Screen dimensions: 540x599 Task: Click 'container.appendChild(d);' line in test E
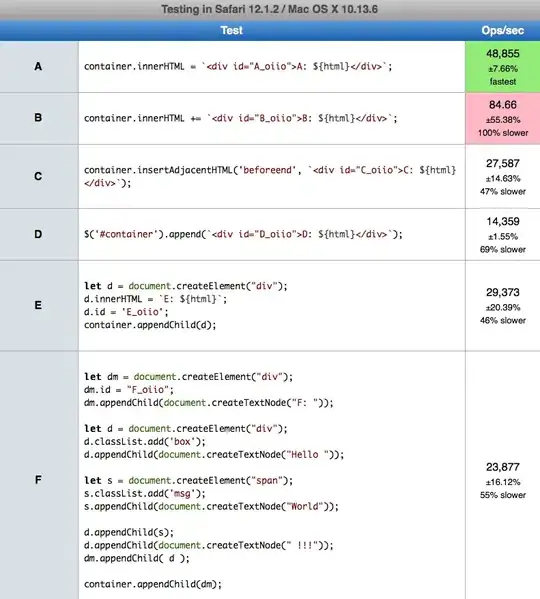tap(150, 325)
